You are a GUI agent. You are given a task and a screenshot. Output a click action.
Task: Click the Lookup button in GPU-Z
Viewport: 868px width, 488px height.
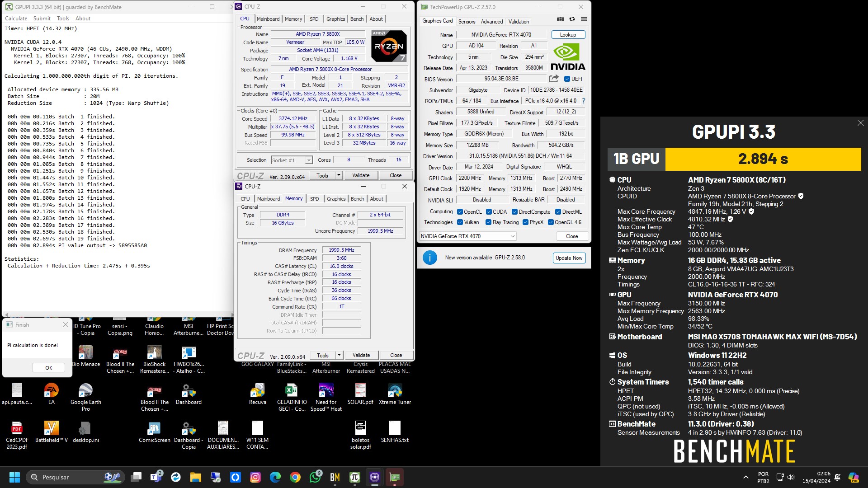point(568,35)
